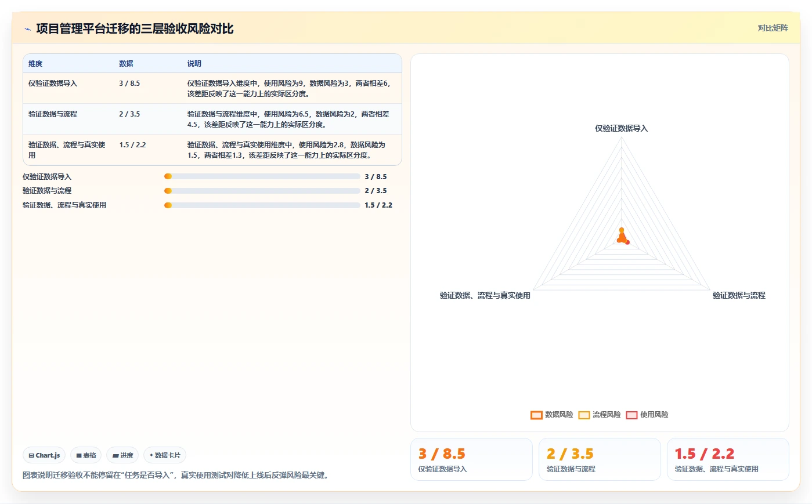Viewport: 812px width, 504px height.
Task: Click the 验证数据、流程与真实使用 progress bar
Action: [x=262, y=205]
